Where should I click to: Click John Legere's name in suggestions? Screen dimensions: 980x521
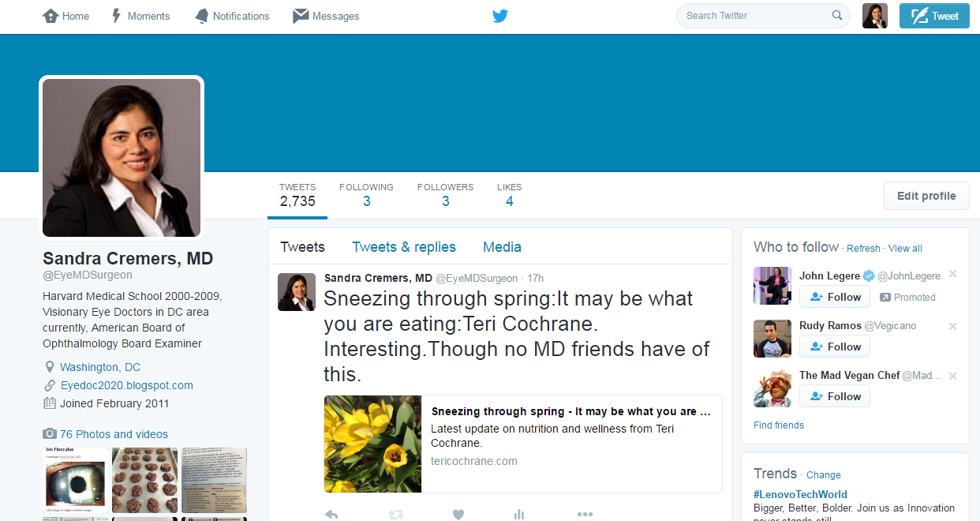click(829, 275)
